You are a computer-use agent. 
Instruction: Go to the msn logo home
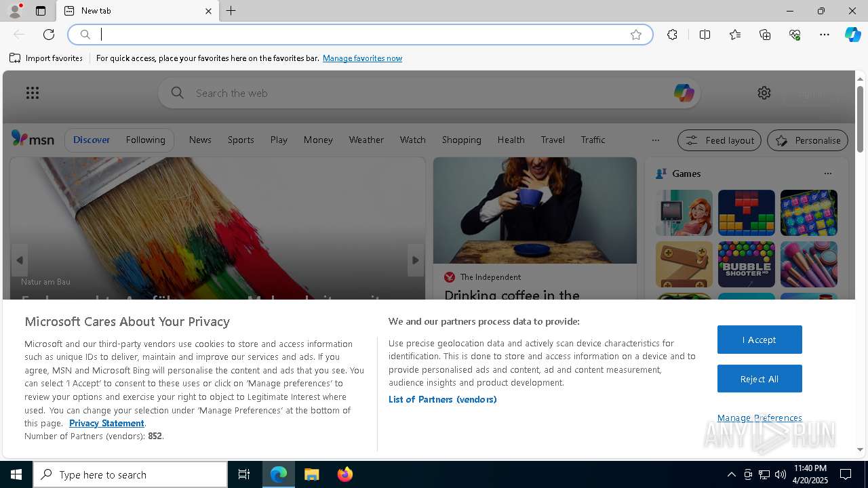pyautogui.click(x=33, y=139)
